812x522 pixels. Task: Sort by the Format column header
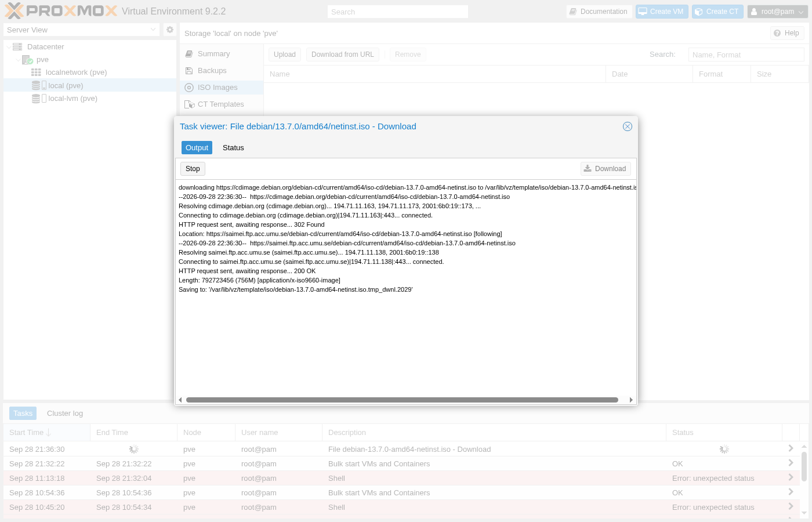722,74
